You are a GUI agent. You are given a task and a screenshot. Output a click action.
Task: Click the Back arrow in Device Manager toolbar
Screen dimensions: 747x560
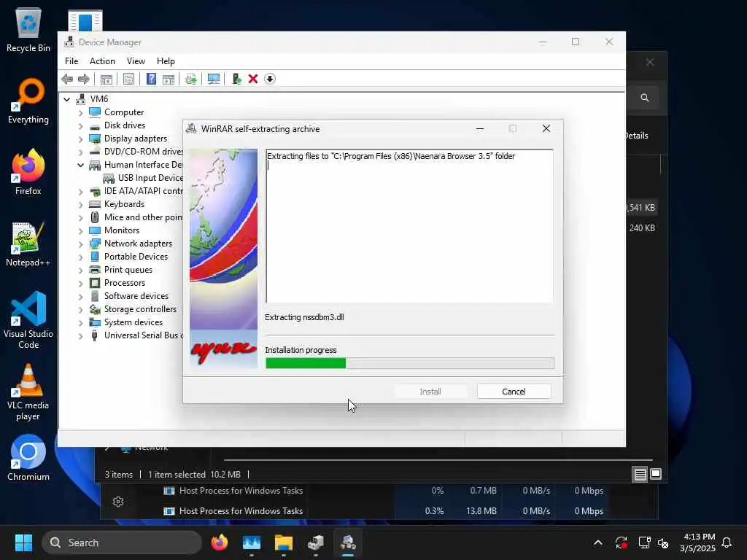pyautogui.click(x=67, y=79)
